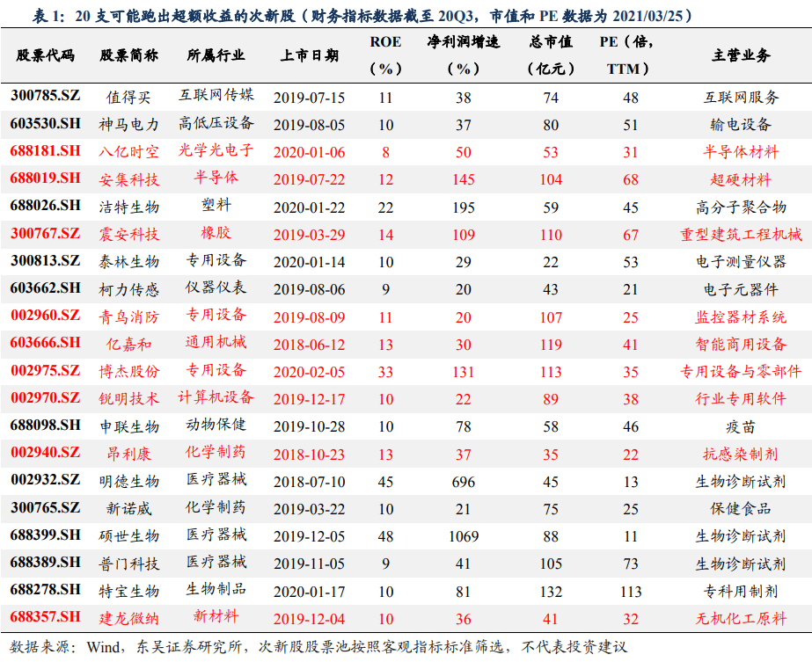Click the stock name 柯力传感
This screenshot has width=812, height=662.
point(129,289)
